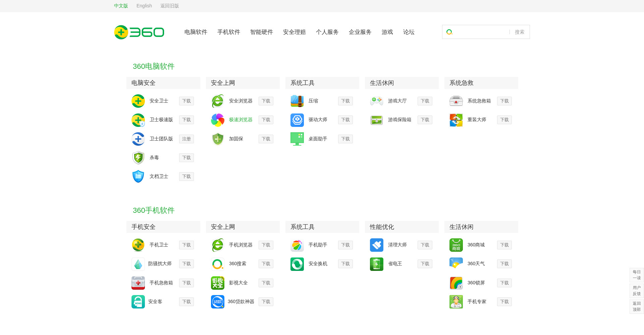Click the 手机专家 icon
Image resolution: width=644 pixels, height=335 pixels.
point(456,302)
